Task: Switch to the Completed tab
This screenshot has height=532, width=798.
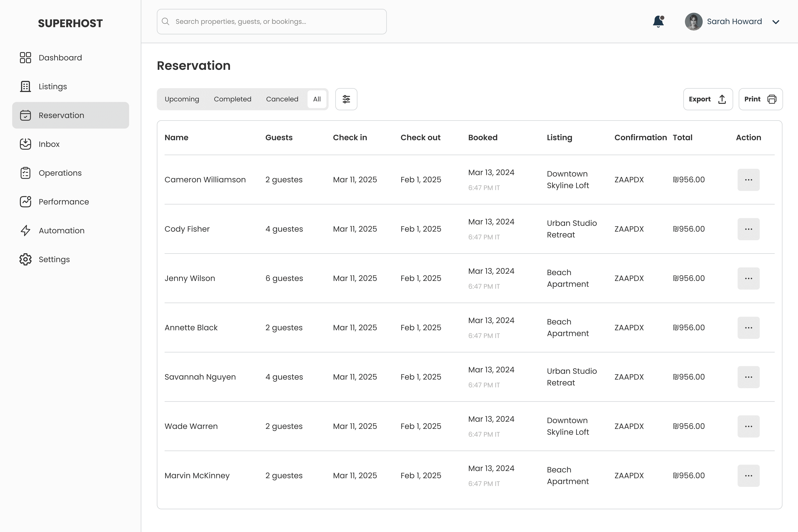Action: click(x=232, y=99)
